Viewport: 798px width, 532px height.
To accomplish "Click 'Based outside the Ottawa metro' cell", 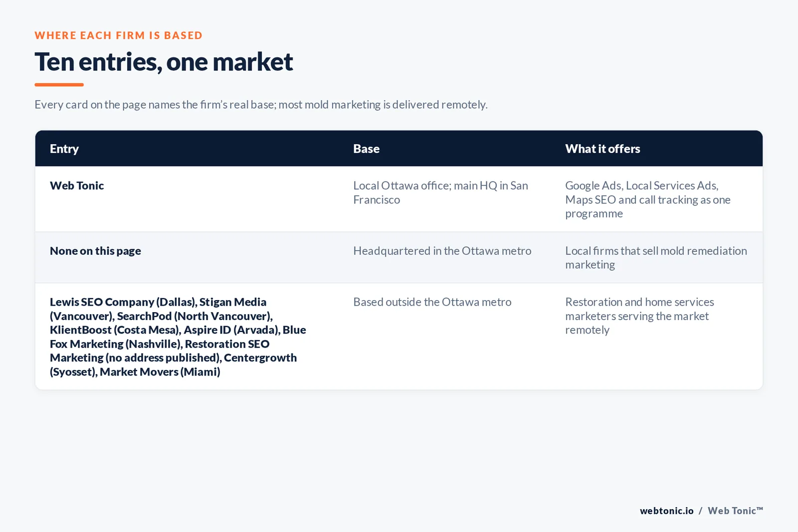I will pos(432,302).
